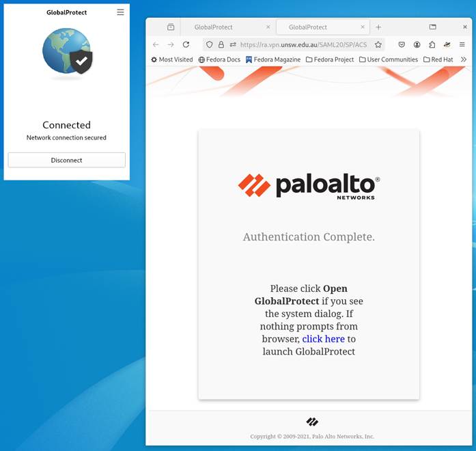Click the browser back arrow
The height and width of the screenshot is (451, 476).
pyautogui.click(x=156, y=44)
